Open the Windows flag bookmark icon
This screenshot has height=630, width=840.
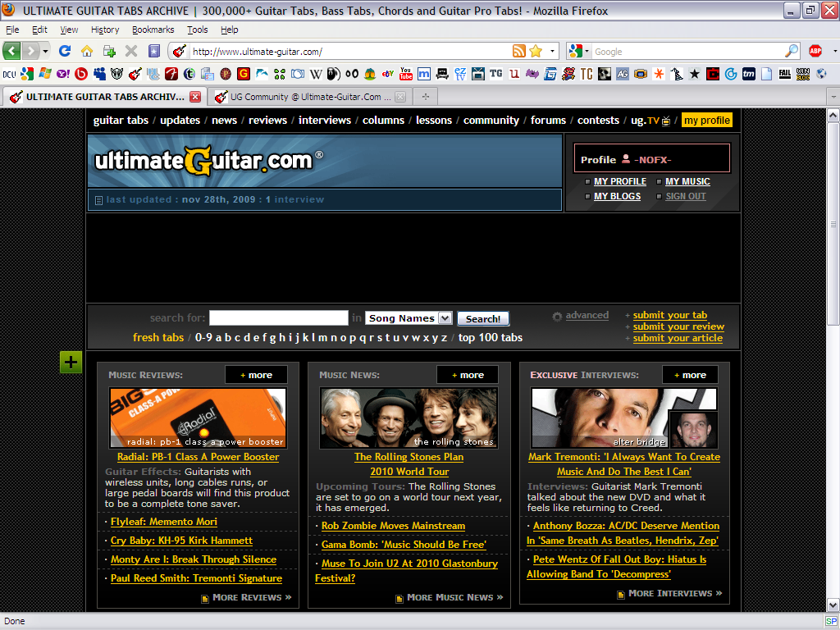[45, 74]
